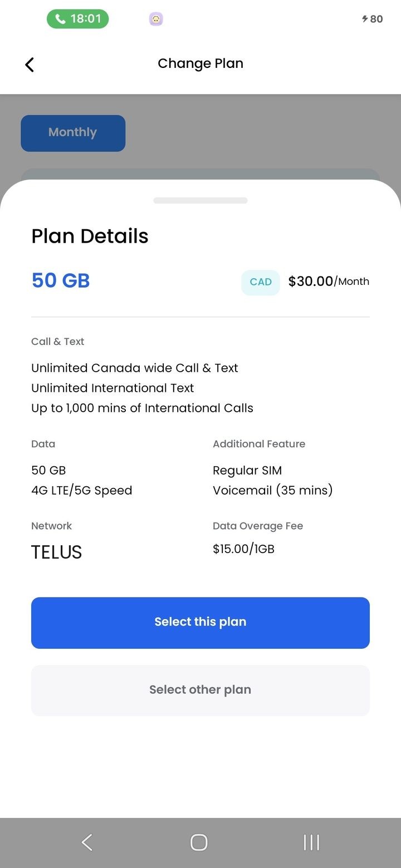Tap the CAD currency badge
Image resolution: width=401 pixels, height=868 pixels.
261,282
